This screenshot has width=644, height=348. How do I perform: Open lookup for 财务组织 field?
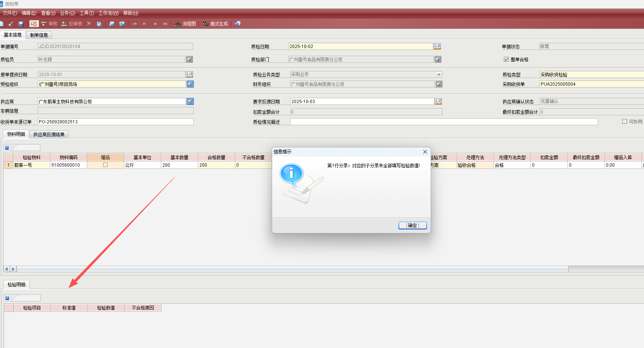click(x=439, y=84)
